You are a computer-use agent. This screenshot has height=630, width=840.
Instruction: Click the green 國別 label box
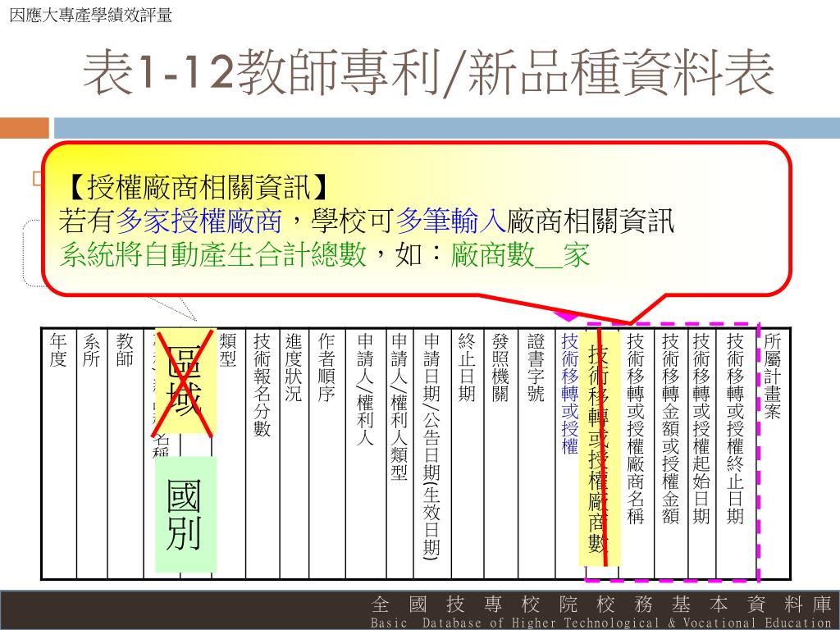tap(185, 514)
